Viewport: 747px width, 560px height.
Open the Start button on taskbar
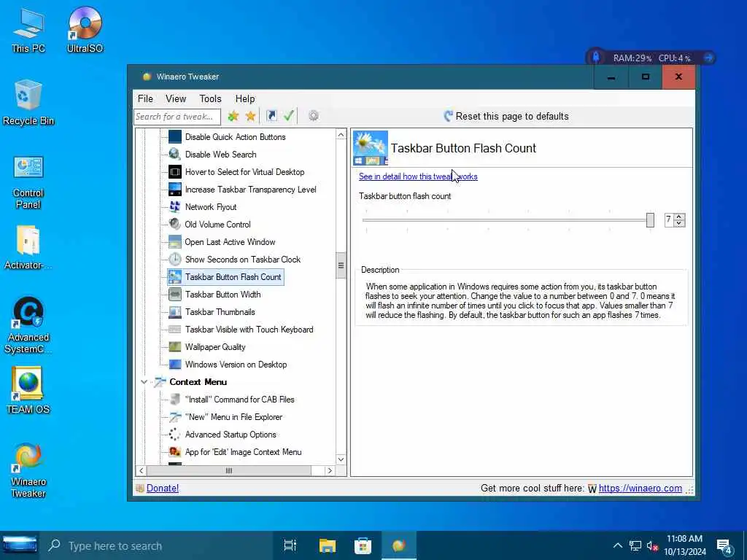(20, 545)
